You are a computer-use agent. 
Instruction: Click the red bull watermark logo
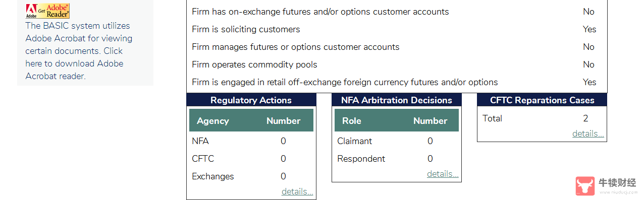coord(584,186)
